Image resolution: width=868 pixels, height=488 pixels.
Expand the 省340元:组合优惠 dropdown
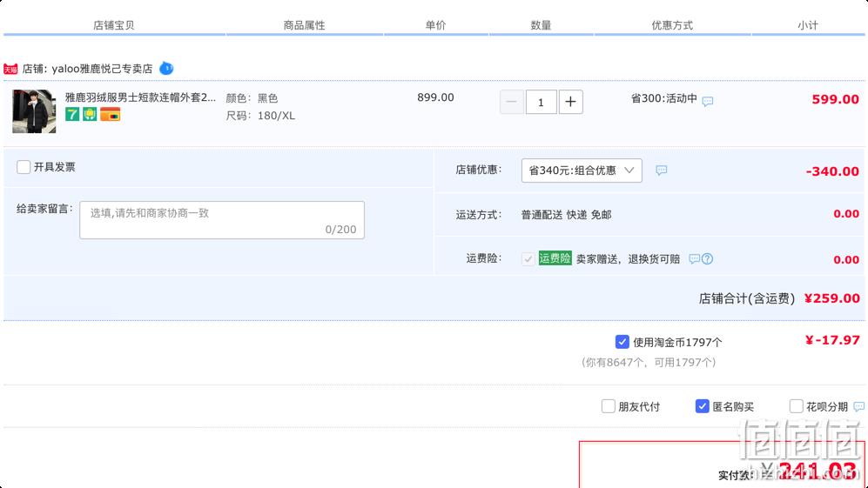(x=582, y=170)
